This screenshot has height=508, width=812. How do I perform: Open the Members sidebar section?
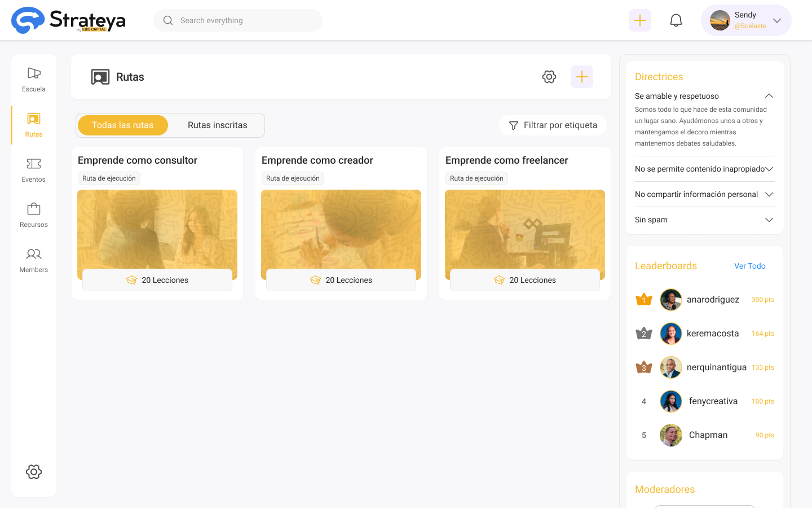pos(34,260)
